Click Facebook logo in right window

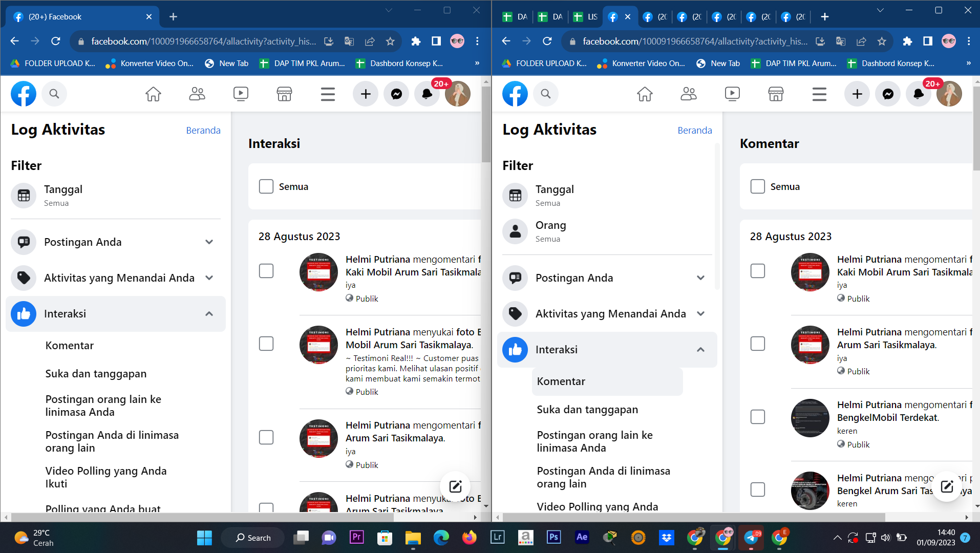(x=515, y=94)
